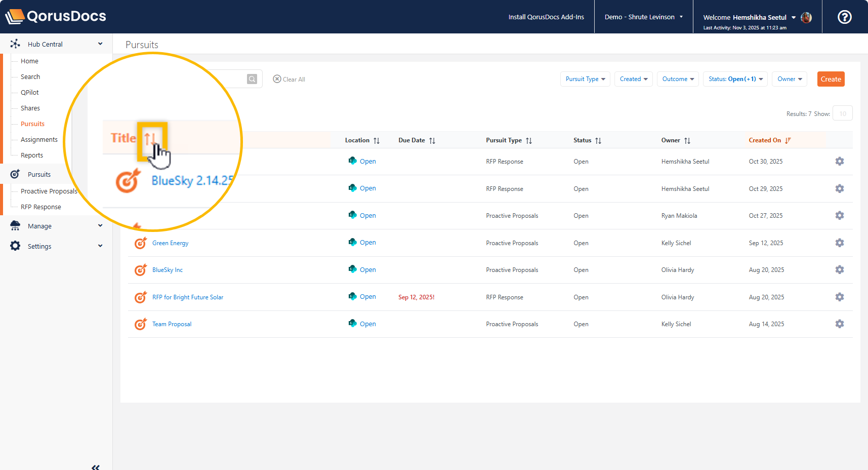Viewport: 868px width, 470px height.
Task: Open Reports from Hub Central menu
Action: click(x=31, y=155)
